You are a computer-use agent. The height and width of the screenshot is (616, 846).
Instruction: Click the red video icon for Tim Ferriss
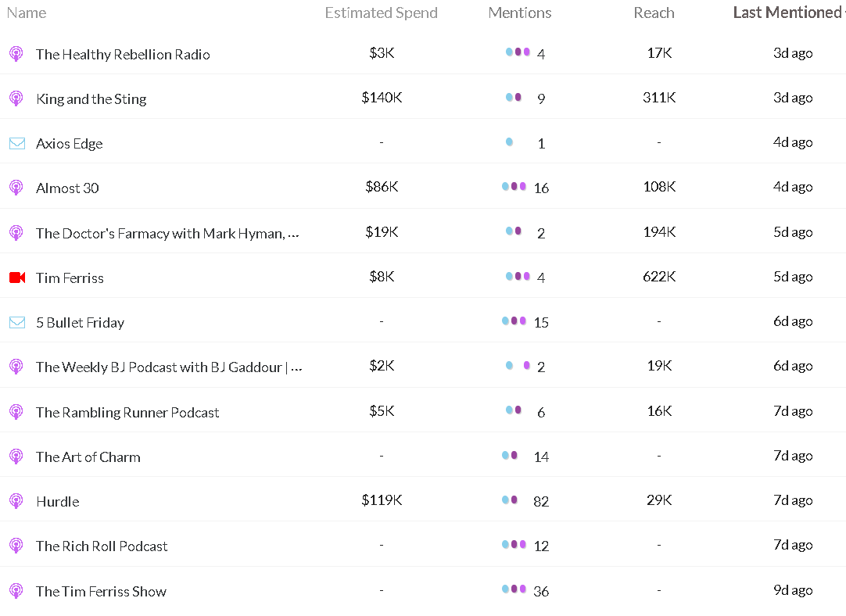point(17,278)
